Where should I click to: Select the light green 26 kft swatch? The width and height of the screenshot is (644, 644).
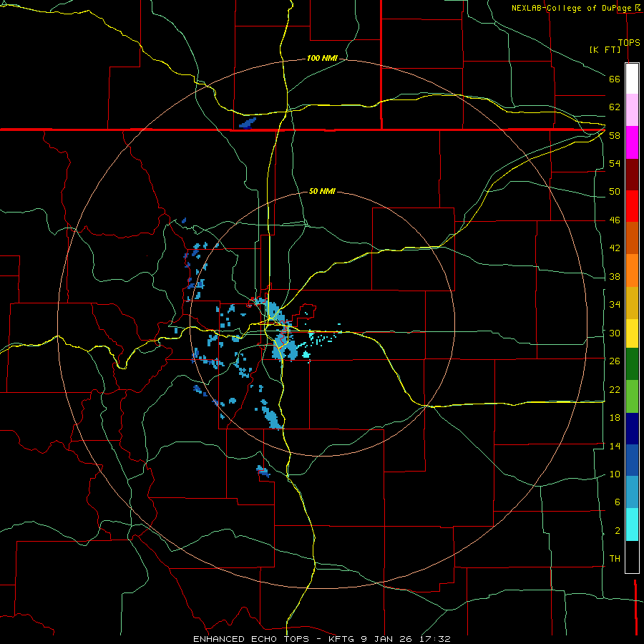click(x=632, y=396)
